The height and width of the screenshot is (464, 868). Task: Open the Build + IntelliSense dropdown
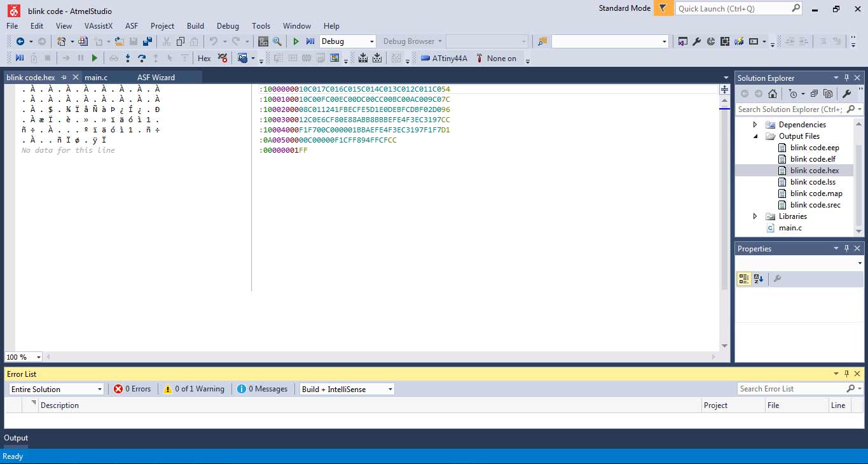tap(390, 389)
